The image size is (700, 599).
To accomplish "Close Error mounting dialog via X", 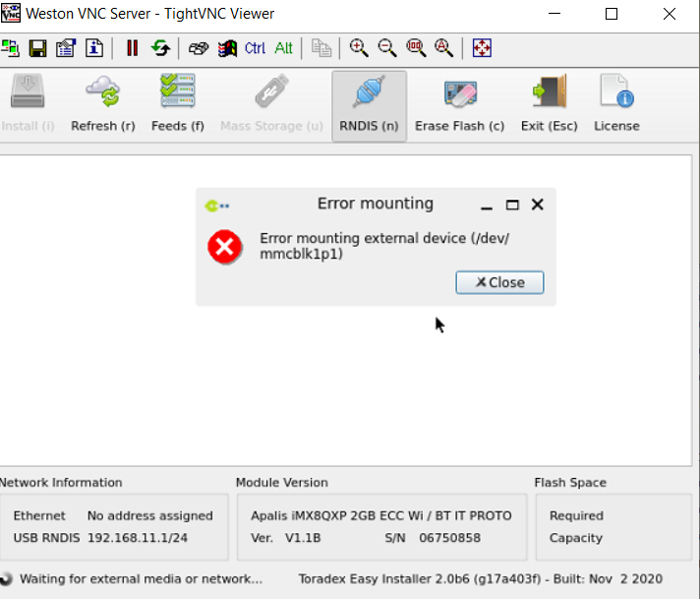I will click(x=538, y=205).
